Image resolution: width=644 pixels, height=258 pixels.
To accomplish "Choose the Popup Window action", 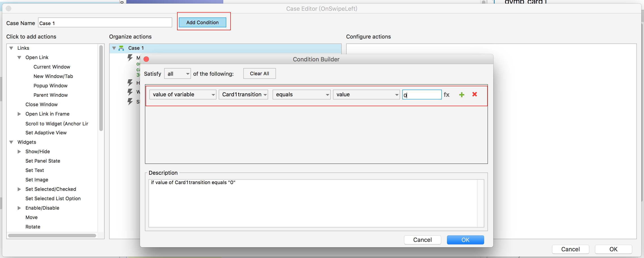I will pyautogui.click(x=51, y=86).
